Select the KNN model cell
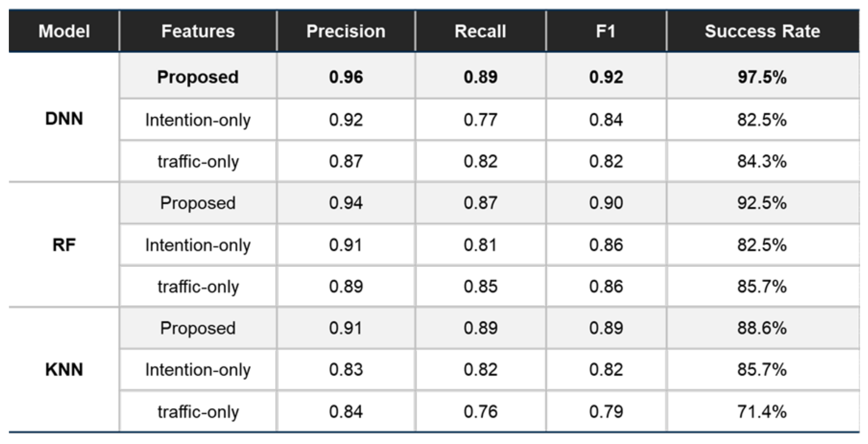Screen dimensions: 868x444 pyautogui.click(x=64, y=369)
